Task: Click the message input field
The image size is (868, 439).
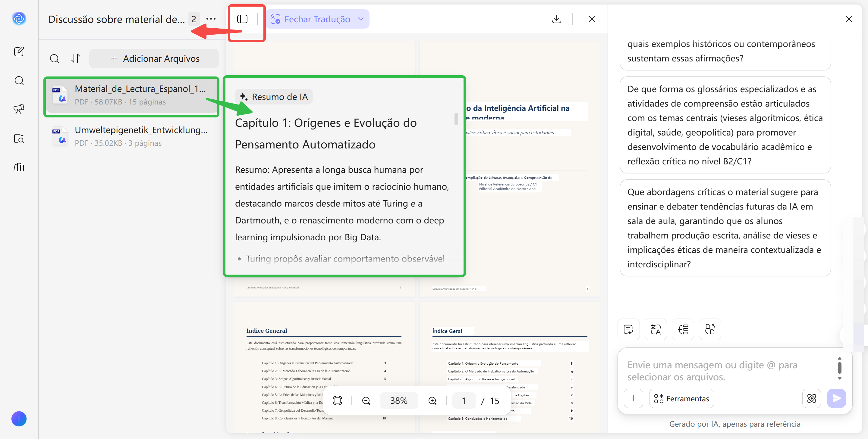Action: [x=728, y=371]
